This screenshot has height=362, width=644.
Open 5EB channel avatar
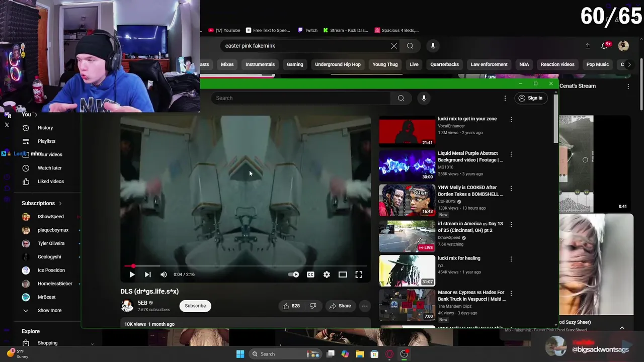127,306
